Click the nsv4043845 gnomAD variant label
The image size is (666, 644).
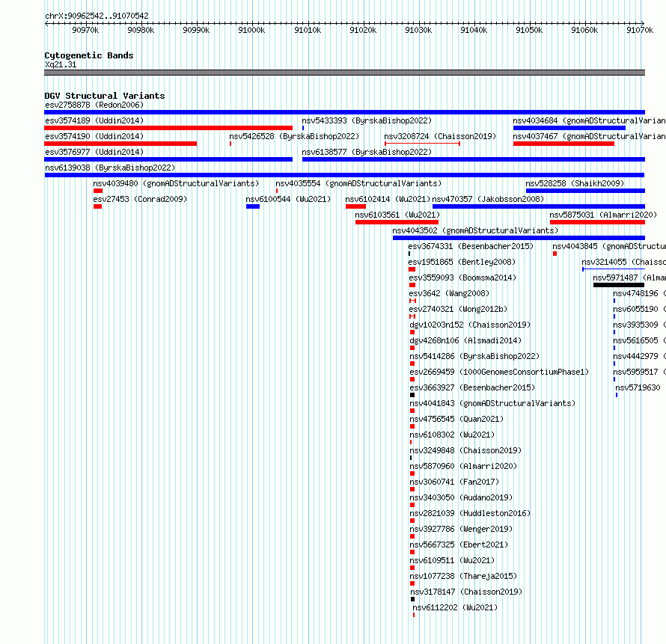(609, 246)
